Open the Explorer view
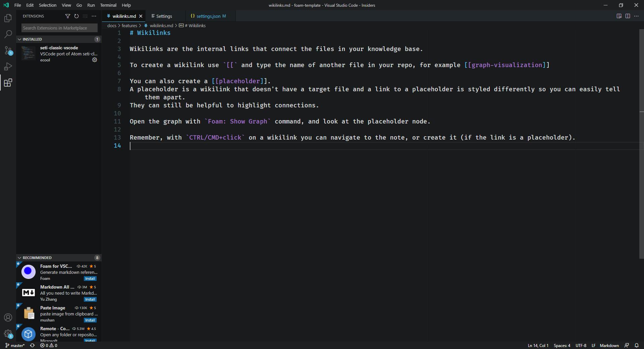This screenshot has height=349, width=644. [8, 18]
